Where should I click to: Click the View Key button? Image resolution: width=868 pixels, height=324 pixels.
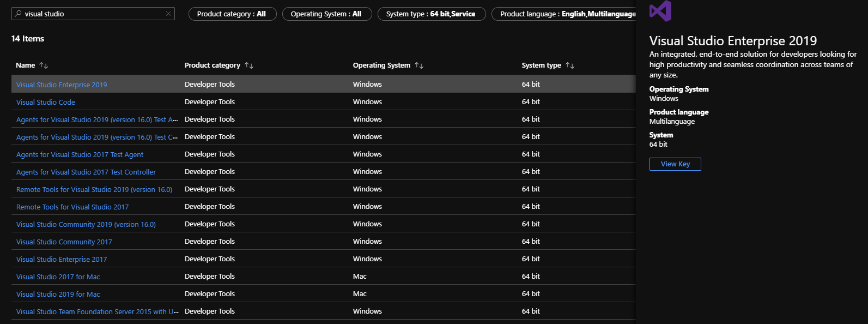click(x=675, y=164)
